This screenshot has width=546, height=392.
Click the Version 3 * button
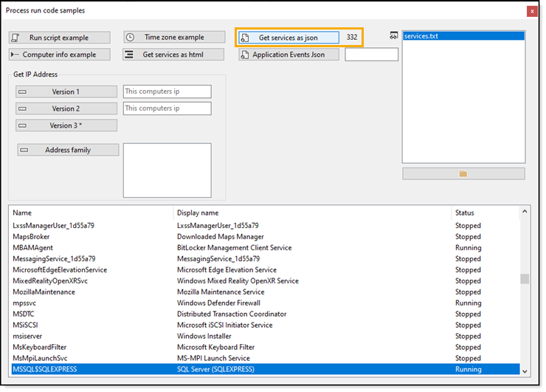tap(66, 125)
